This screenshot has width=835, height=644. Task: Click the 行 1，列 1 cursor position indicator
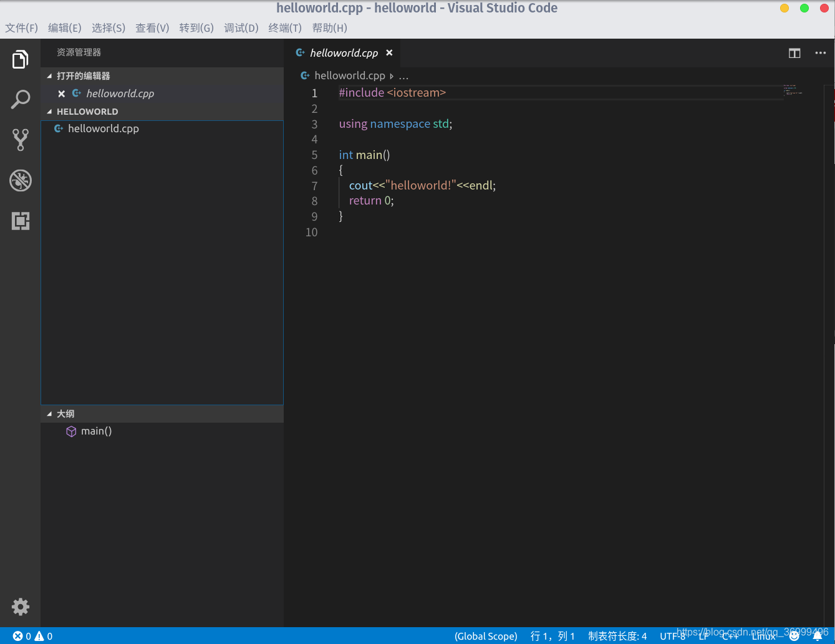click(x=553, y=636)
